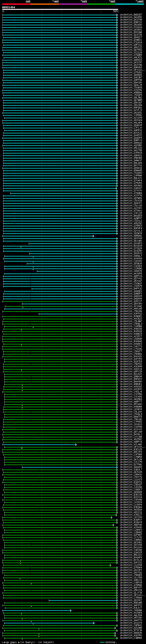146x644 pixels.
Task: Select the UniRef100_A8MQH1 label
Action: (131, 236)
